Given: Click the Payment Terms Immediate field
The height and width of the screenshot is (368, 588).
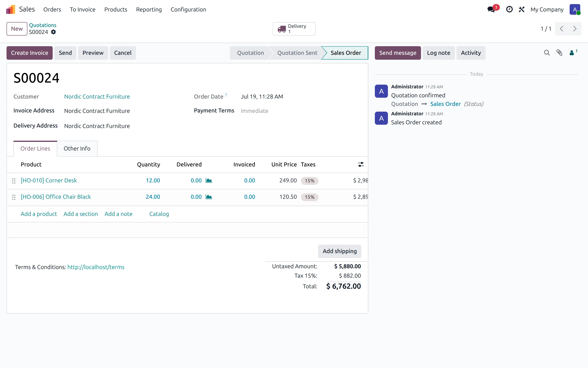Looking at the screenshot, I should tap(254, 111).
